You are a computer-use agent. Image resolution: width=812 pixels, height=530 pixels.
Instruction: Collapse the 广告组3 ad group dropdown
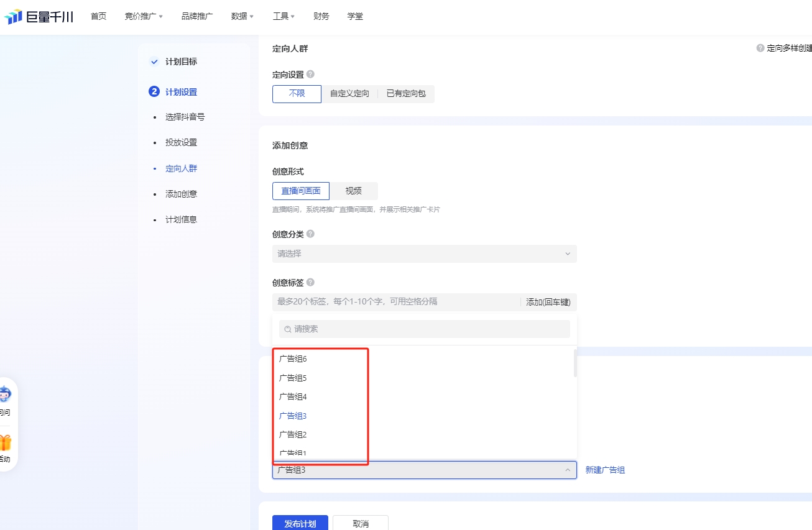pyautogui.click(x=424, y=470)
